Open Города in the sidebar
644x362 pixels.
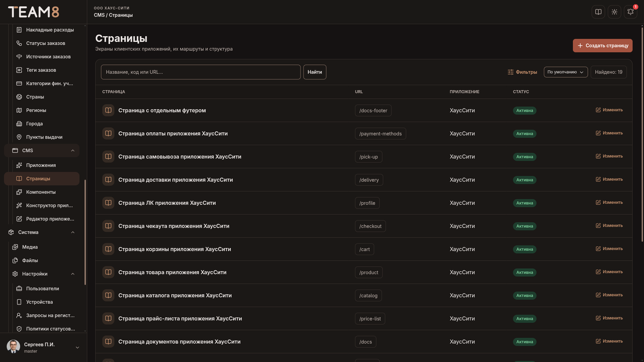(34, 124)
